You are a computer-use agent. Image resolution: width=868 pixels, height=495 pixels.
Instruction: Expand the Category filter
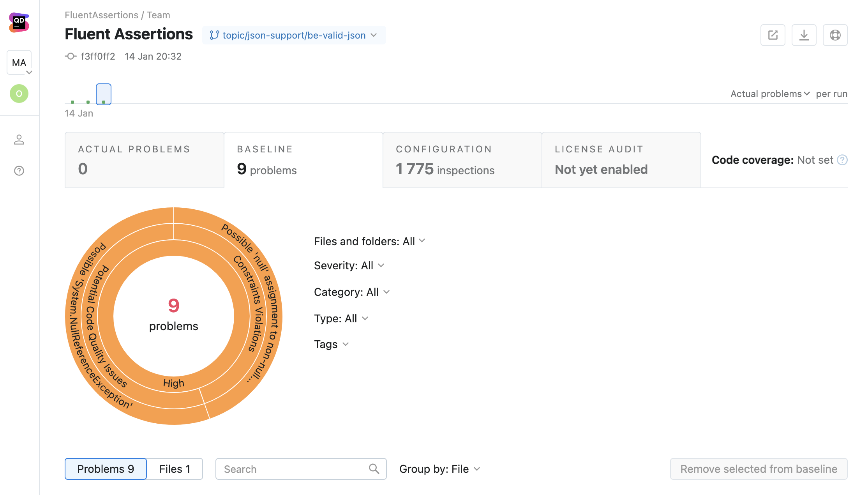352,292
